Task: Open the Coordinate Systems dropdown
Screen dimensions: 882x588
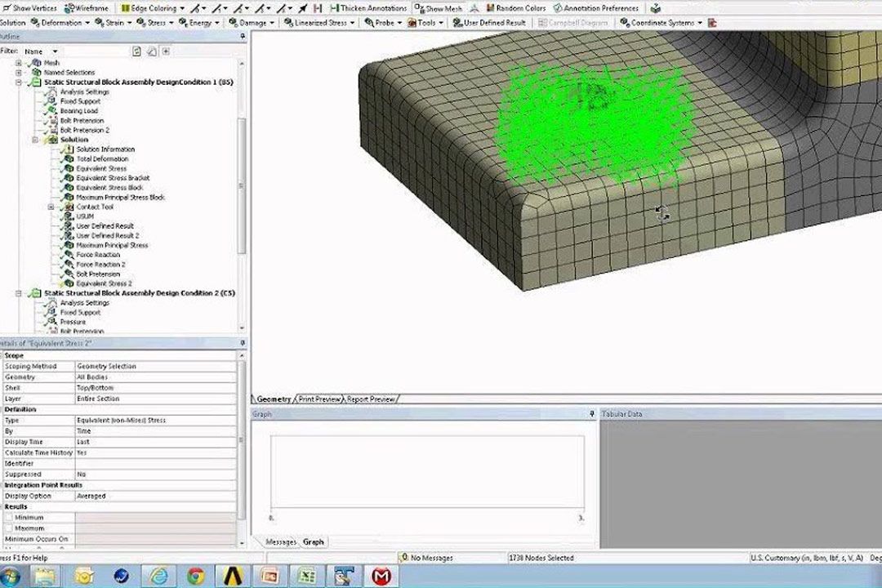Action: 665,23
